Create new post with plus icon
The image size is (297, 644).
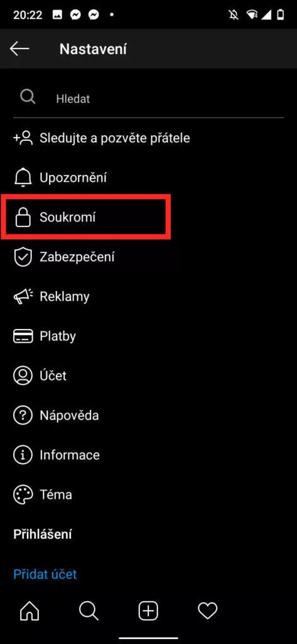pyautogui.click(x=148, y=611)
